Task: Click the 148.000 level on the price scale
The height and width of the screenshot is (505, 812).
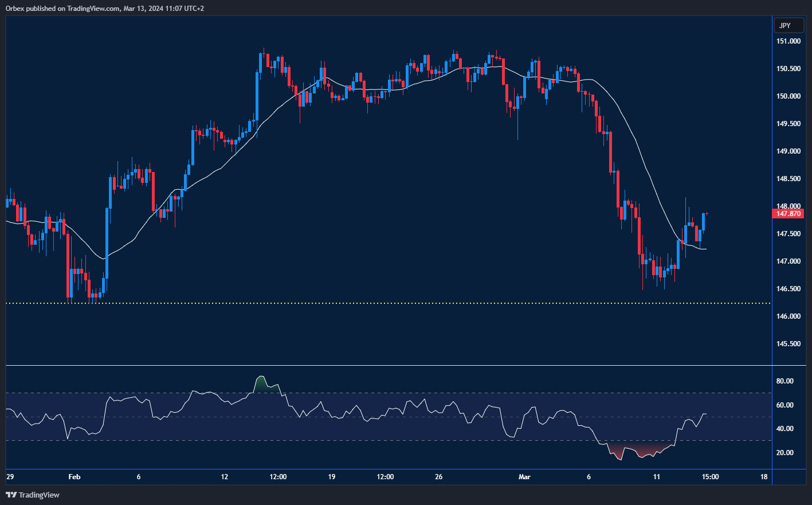Action: (x=789, y=206)
